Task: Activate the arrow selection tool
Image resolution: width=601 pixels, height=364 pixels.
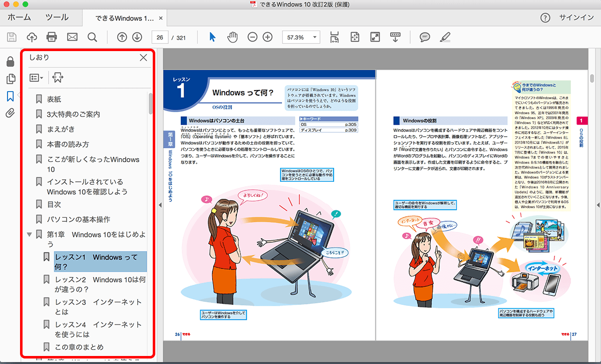Action: tap(212, 37)
